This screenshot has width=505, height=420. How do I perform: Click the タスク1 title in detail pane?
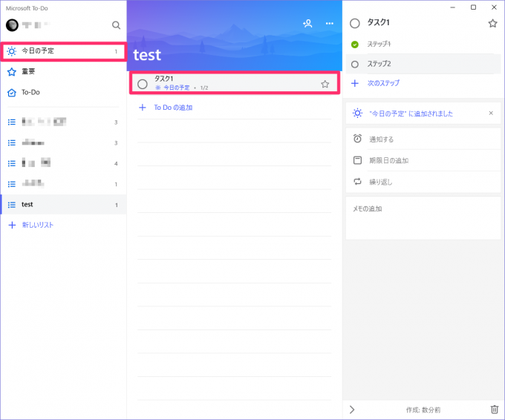379,22
